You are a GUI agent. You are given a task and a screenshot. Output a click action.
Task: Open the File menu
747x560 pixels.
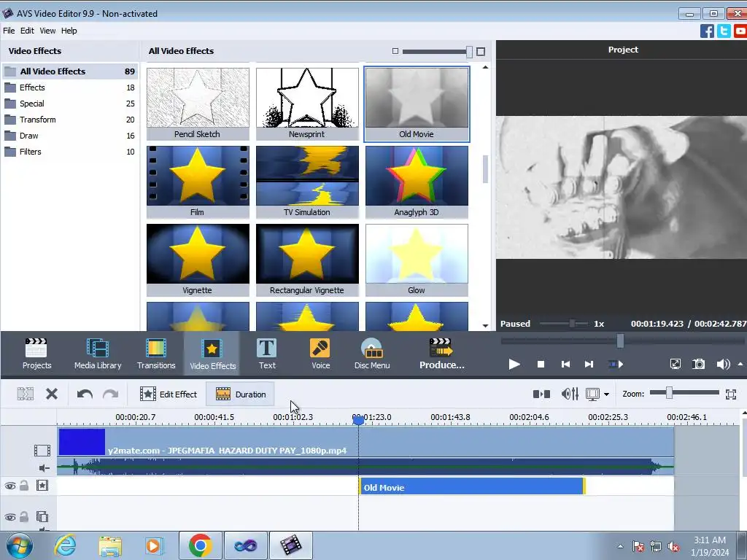(9, 31)
